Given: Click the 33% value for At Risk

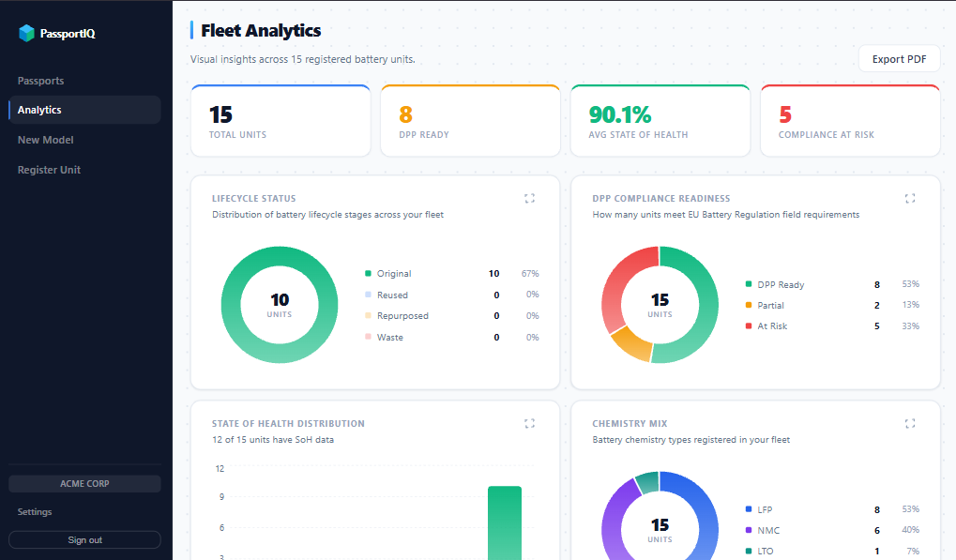Looking at the screenshot, I should 910,326.
